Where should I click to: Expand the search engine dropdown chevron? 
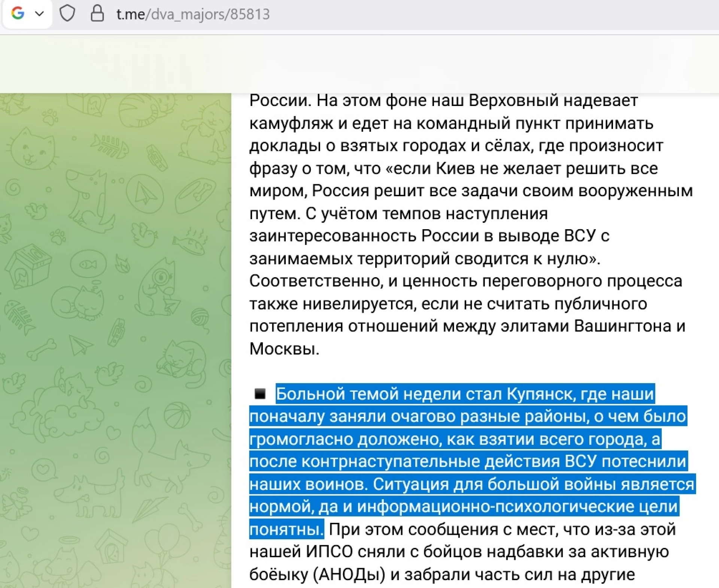pyautogui.click(x=39, y=14)
